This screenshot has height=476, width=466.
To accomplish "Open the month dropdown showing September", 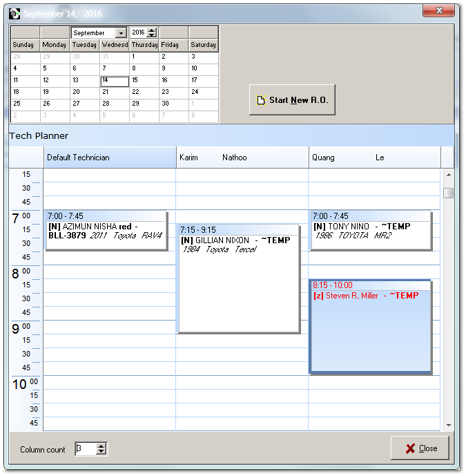I will (121, 32).
